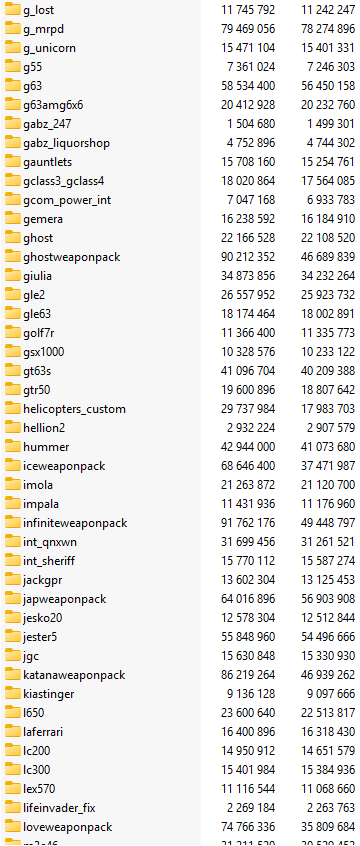This screenshot has width=360, height=846.
Task: Click the gemera folder icon
Action: tap(12, 219)
